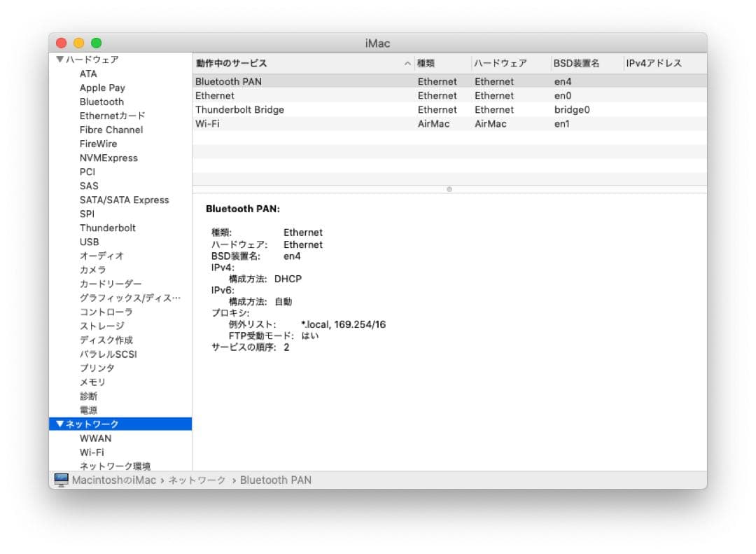Click the Bluetooth PAN detail heading

click(x=242, y=209)
